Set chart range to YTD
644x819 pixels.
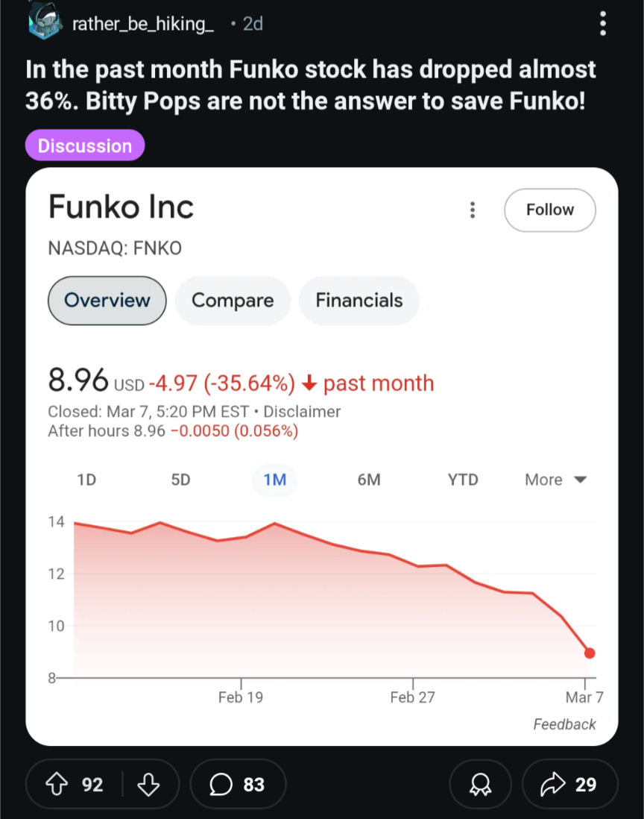point(463,480)
